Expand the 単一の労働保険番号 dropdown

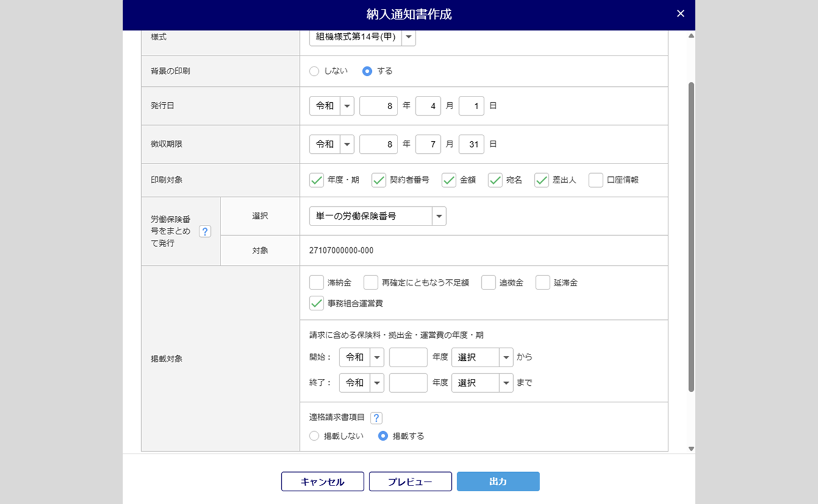pos(377,217)
